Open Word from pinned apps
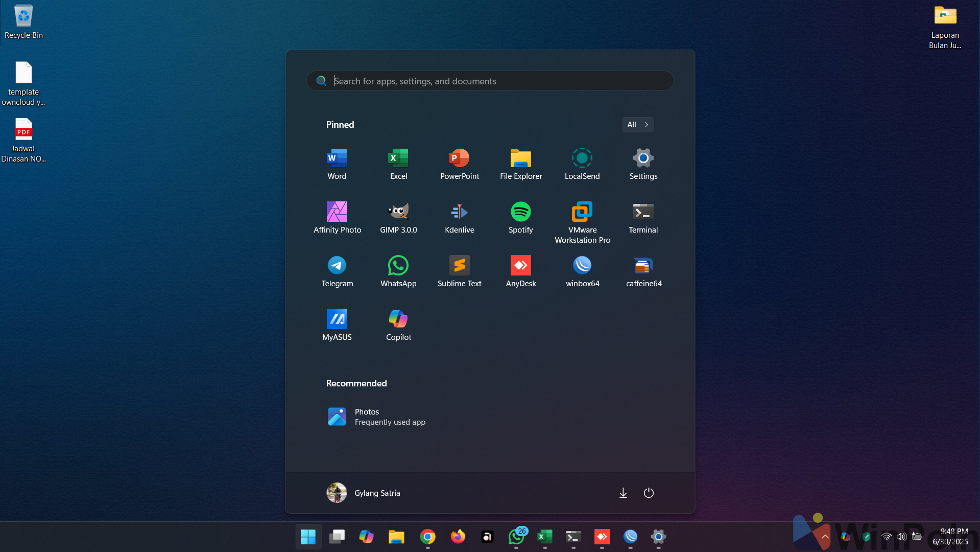The height and width of the screenshot is (552, 980). point(337,165)
